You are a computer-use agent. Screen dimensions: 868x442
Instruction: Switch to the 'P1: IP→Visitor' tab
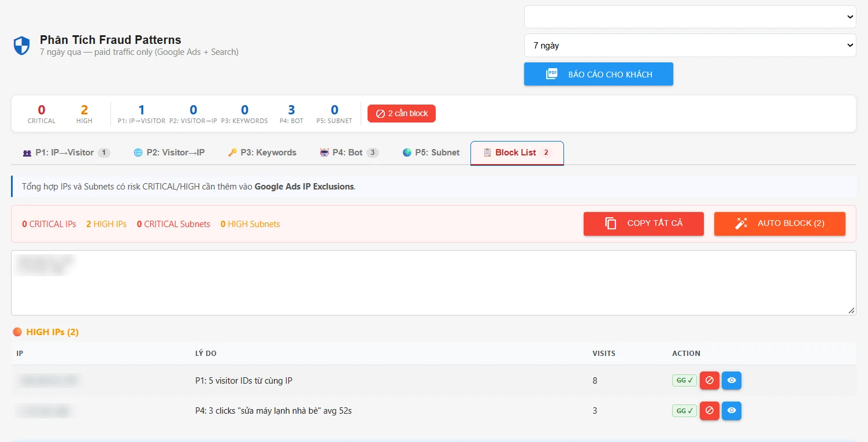pyautogui.click(x=66, y=153)
